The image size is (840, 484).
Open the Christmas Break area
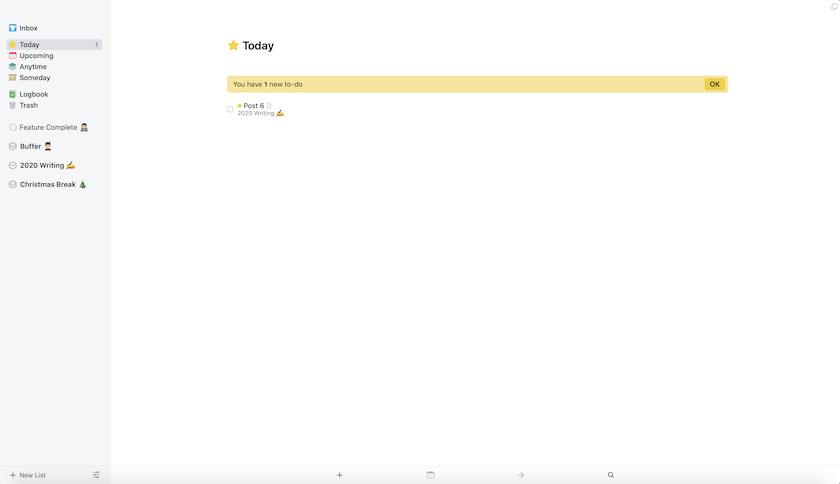(48, 185)
